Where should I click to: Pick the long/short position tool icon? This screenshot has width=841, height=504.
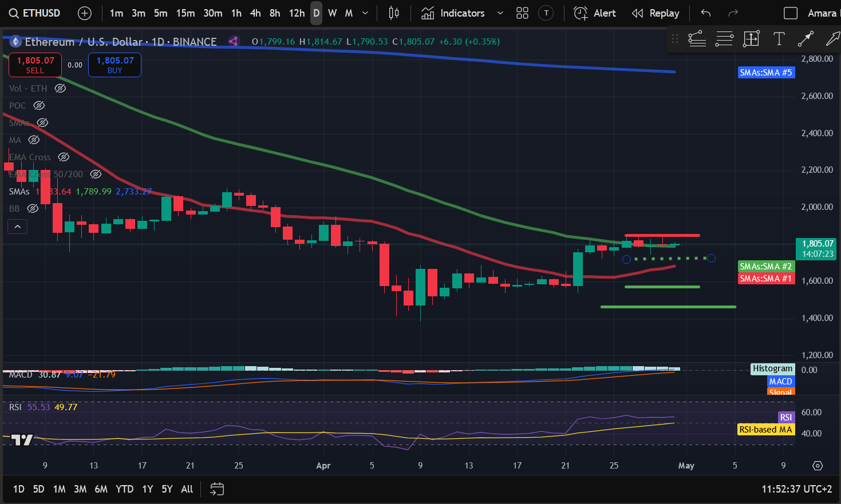pos(751,39)
